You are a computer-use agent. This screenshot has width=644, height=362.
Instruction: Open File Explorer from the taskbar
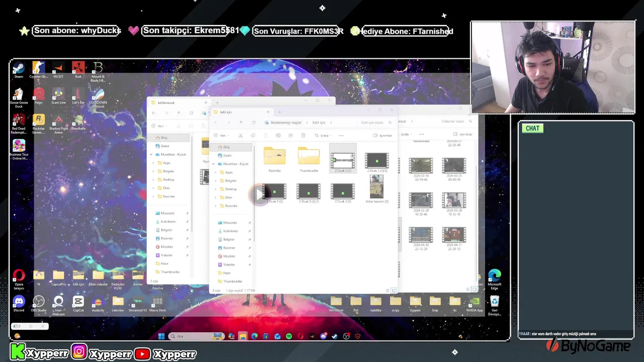[243, 336]
